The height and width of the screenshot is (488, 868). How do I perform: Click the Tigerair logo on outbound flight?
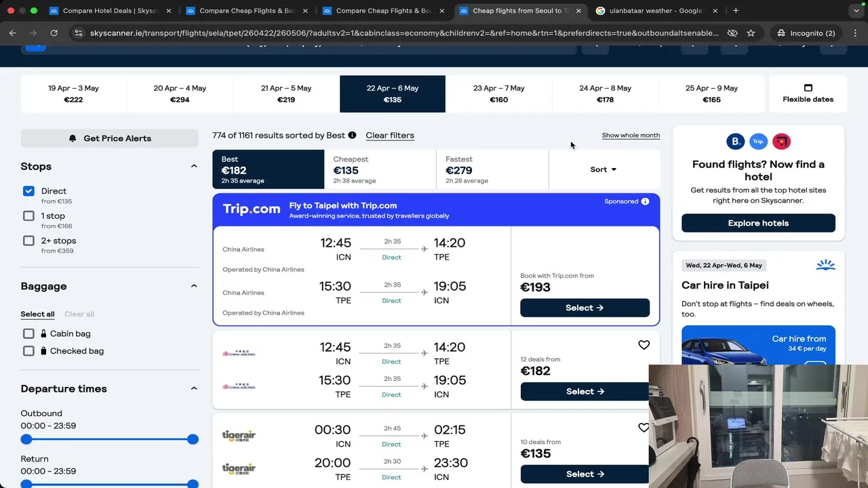[239, 435]
